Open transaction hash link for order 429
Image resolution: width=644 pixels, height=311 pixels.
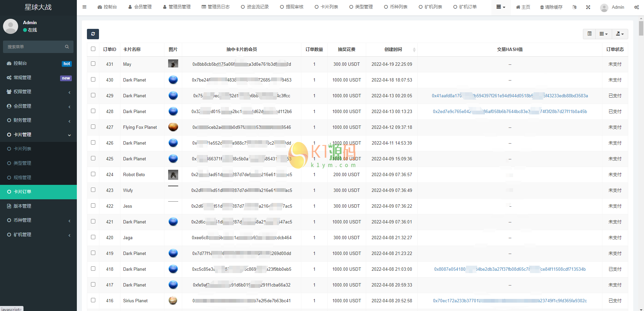click(x=509, y=96)
